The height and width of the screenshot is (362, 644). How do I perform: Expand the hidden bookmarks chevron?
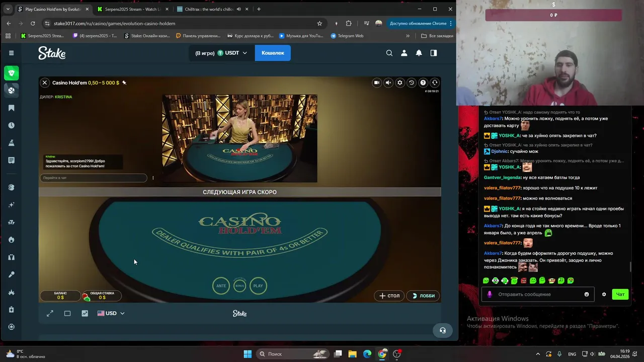point(408,36)
